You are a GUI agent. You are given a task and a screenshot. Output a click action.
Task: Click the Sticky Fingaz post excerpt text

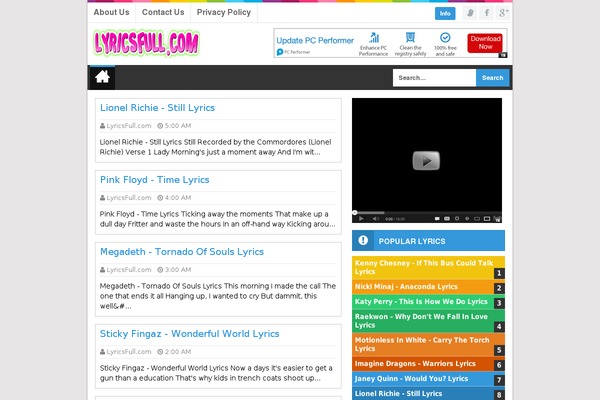216,373
